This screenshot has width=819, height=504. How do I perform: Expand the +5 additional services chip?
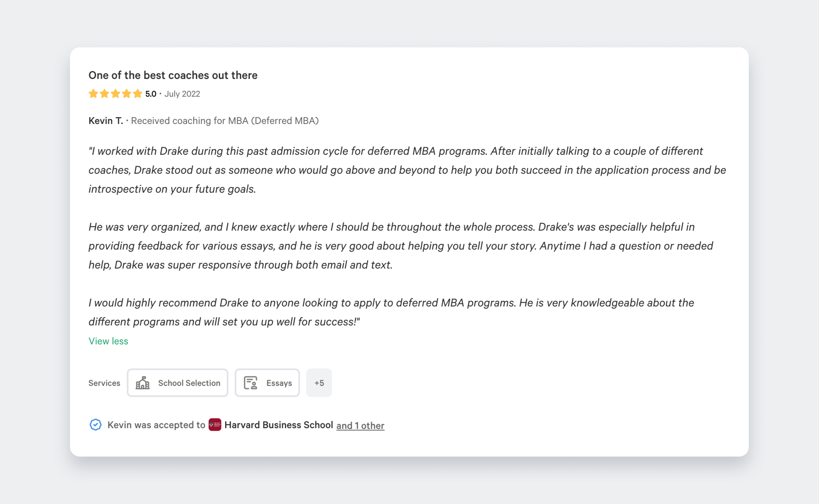tap(319, 383)
